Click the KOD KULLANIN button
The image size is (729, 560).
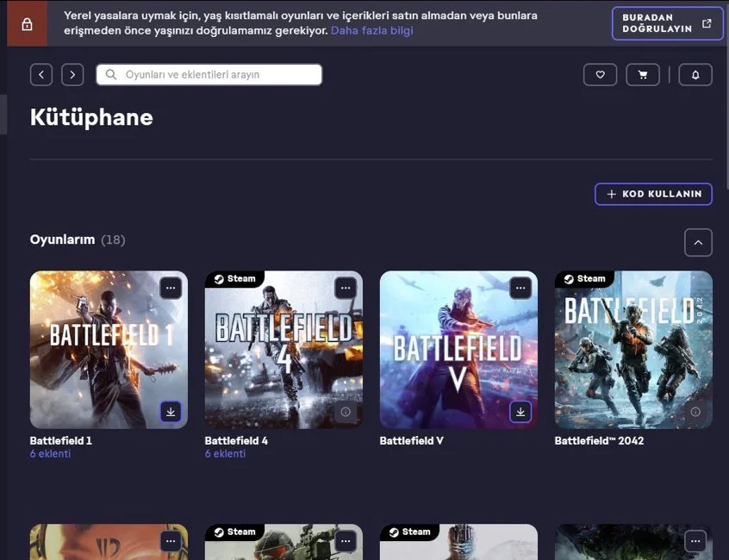point(653,194)
